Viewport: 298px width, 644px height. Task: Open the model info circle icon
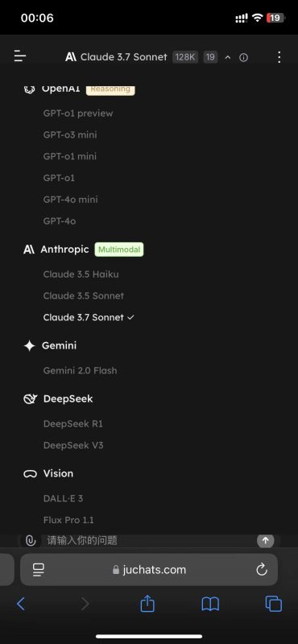click(243, 57)
